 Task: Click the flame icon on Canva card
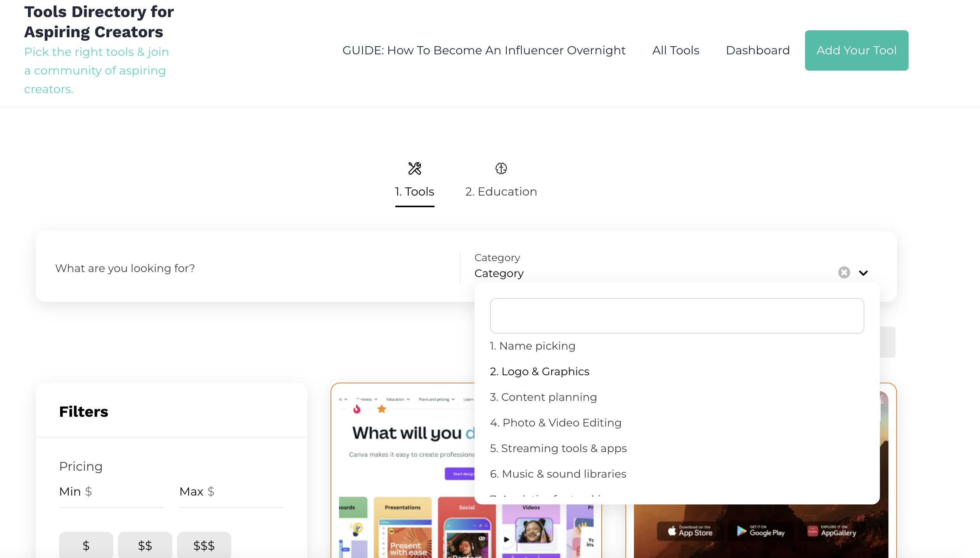click(357, 409)
